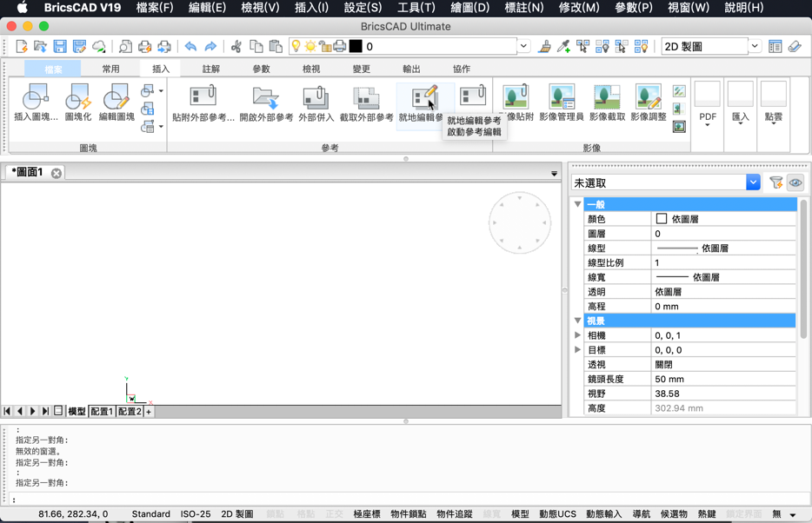812x523 pixels.
Task: Expand the 相機 property row
Action: 577,335
